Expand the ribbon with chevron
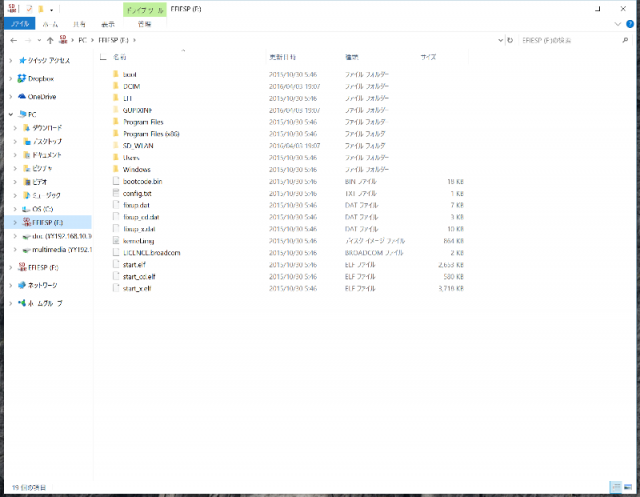 pos(618,24)
